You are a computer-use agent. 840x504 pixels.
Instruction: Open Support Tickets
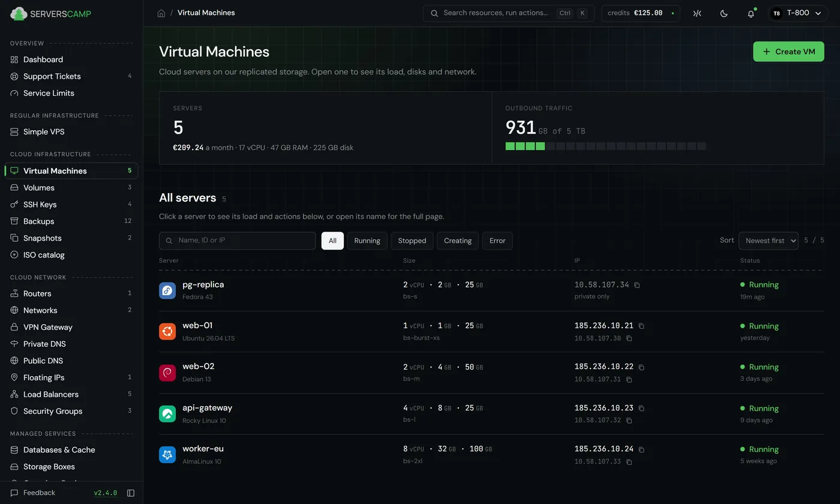pyautogui.click(x=71, y=76)
